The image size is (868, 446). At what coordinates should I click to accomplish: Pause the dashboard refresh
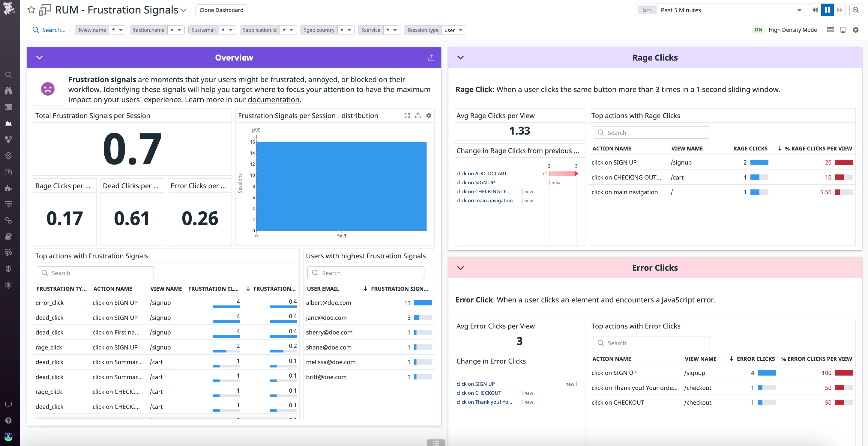[x=827, y=10]
